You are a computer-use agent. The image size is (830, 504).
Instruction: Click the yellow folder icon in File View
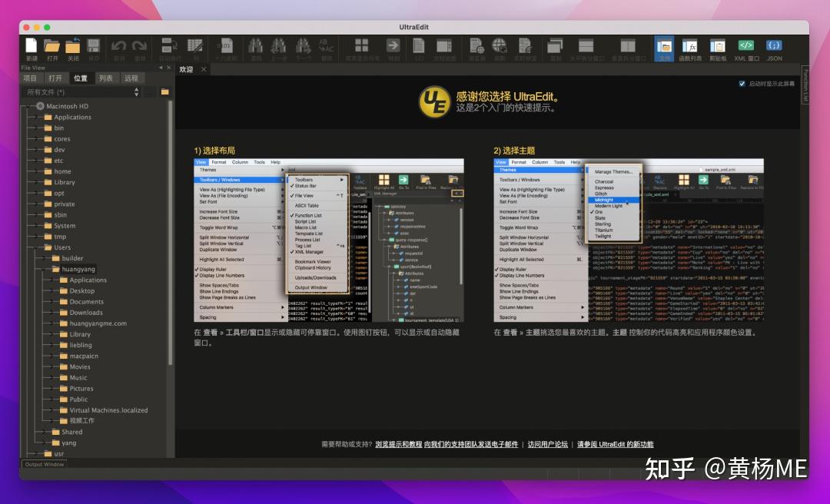[x=166, y=91]
